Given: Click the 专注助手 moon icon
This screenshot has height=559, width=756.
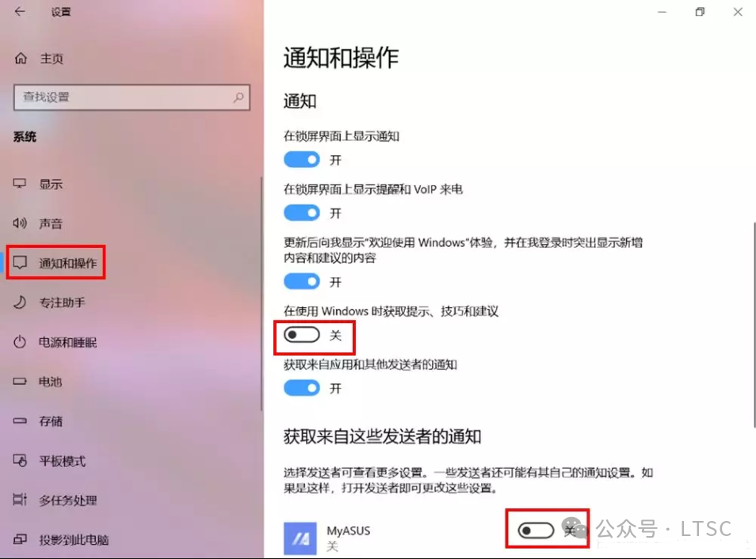Looking at the screenshot, I should 20,302.
